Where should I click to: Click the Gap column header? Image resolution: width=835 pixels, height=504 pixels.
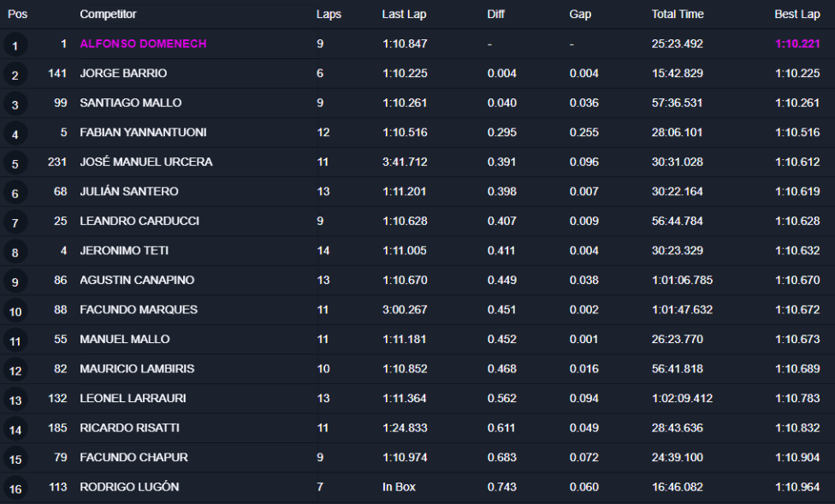580,15
